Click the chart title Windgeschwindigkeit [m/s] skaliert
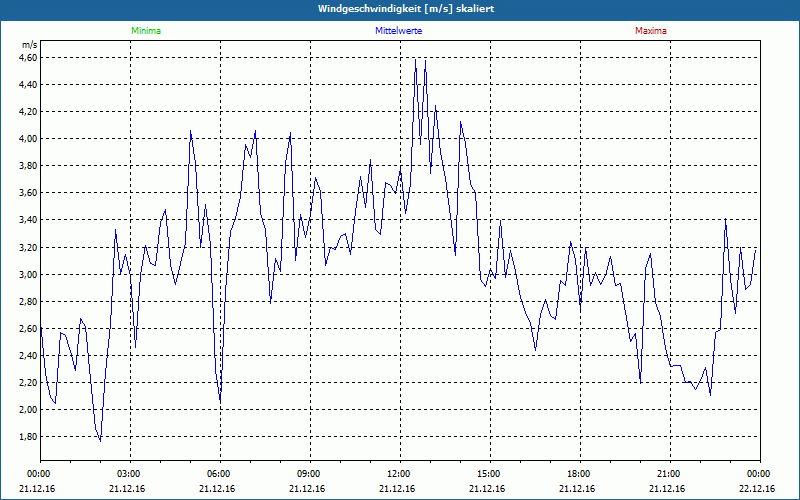 click(x=406, y=9)
